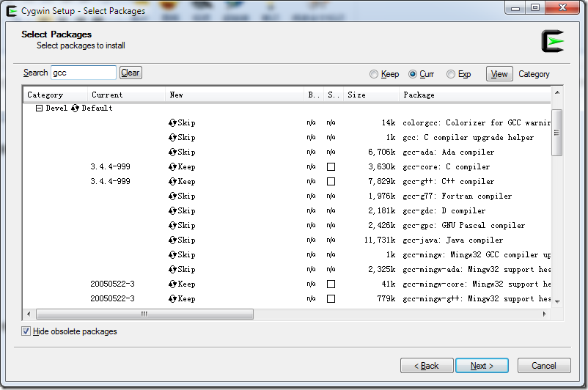Check source checkbox for gcc-core

point(331,167)
